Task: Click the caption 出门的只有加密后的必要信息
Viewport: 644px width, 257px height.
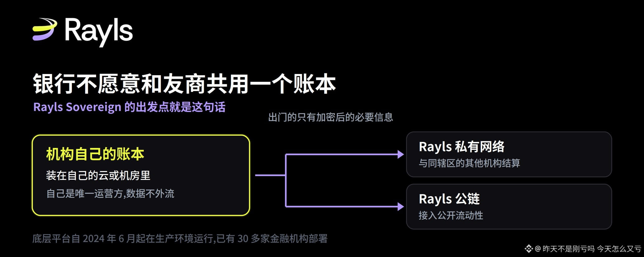Action: click(x=331, y=117)
